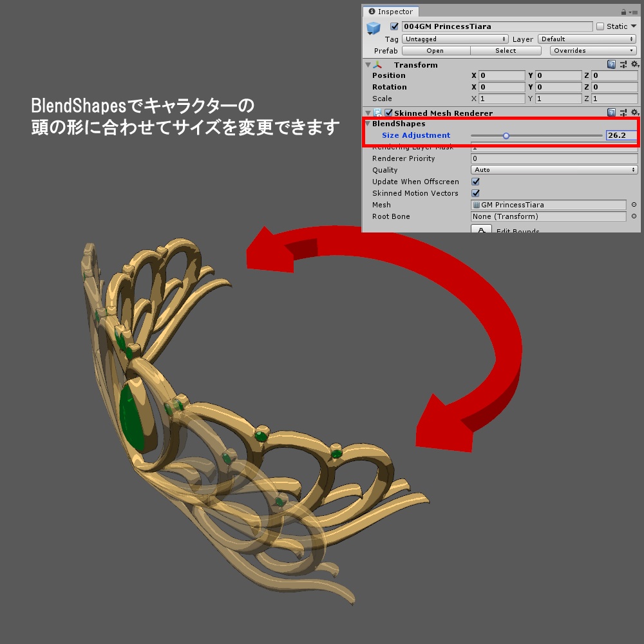644x644 pixels.
Task: Collapse the Transform component foldout
Action: (x=368, y=65)
